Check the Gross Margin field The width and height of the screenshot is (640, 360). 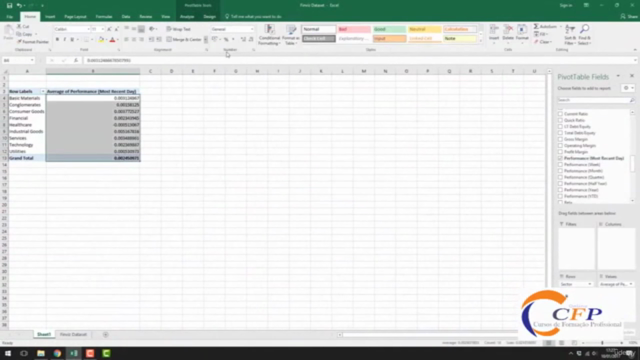(x=560, y=139)
